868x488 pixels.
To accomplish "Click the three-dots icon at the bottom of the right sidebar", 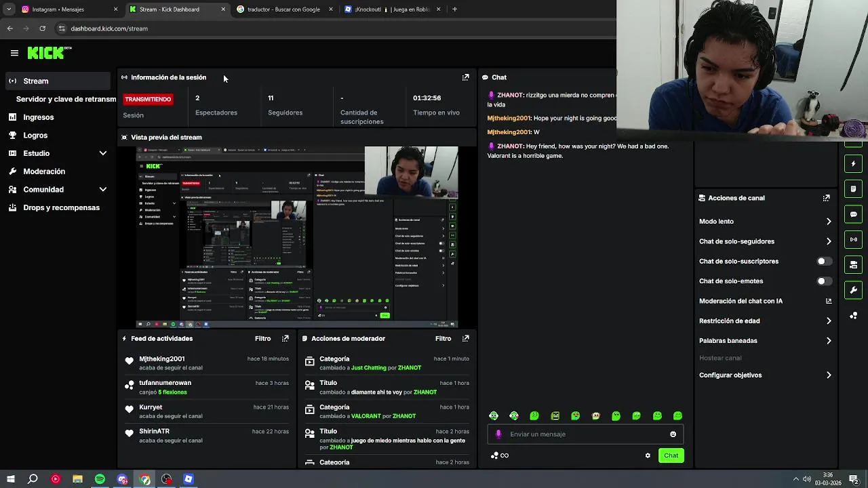I will [x=854, y=315].
